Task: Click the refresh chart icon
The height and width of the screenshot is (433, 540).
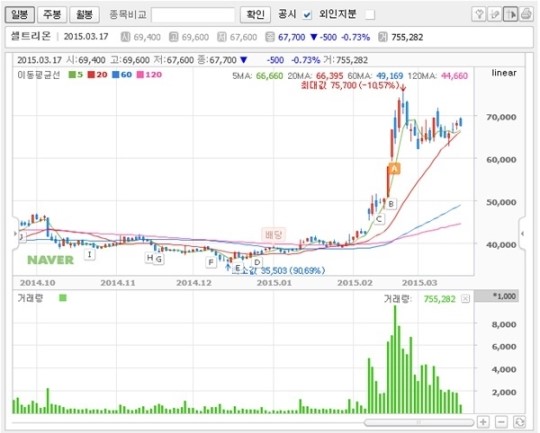Action: click(519, 422)
